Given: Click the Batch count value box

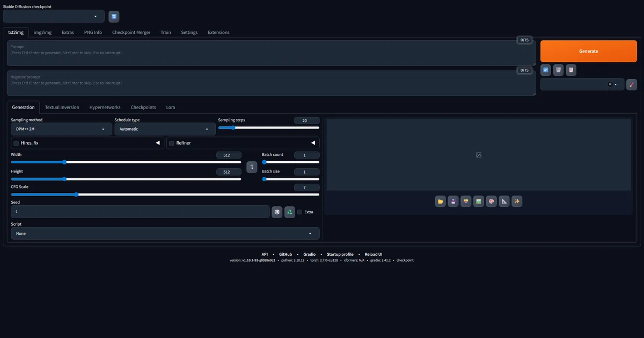Looking at the screenshot, I should click(x=306, y=155).
